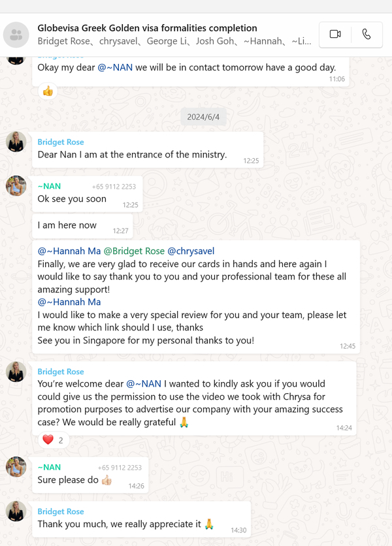Start a voice call with the group
This screenshot has height=546, width=392.
point(367,34)
